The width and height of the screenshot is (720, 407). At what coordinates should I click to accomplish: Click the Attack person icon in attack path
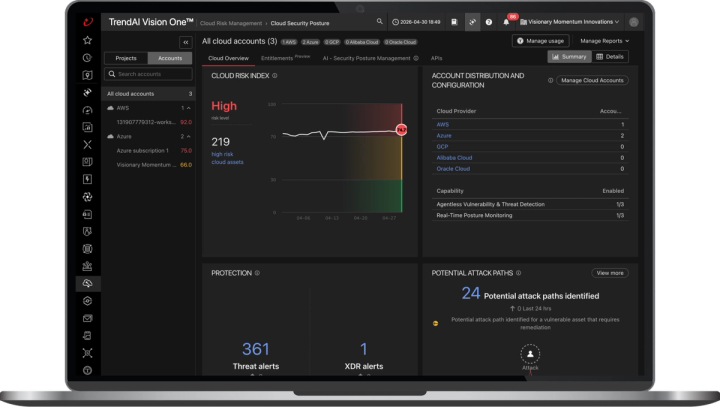click(530, 354)
